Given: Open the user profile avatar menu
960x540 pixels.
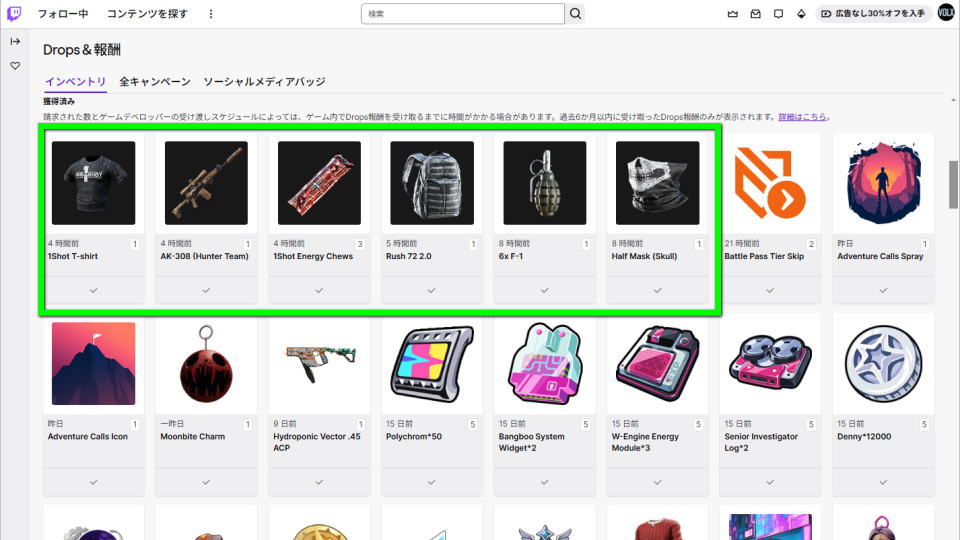Looking at the screenshot, I should pyautogui.click(x=946, y=13).
